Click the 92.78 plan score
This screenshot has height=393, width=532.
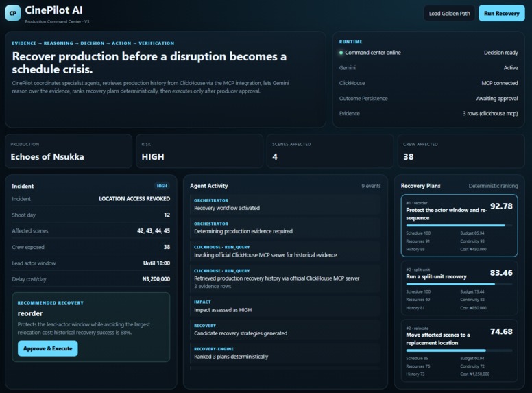point(501,206)
